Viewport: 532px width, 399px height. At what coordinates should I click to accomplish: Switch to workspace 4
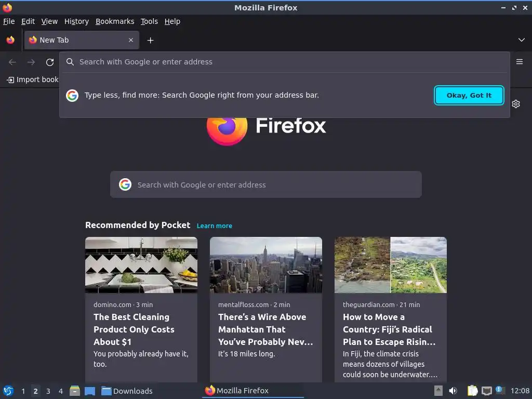pyautogui.click(x=61, y=391)
